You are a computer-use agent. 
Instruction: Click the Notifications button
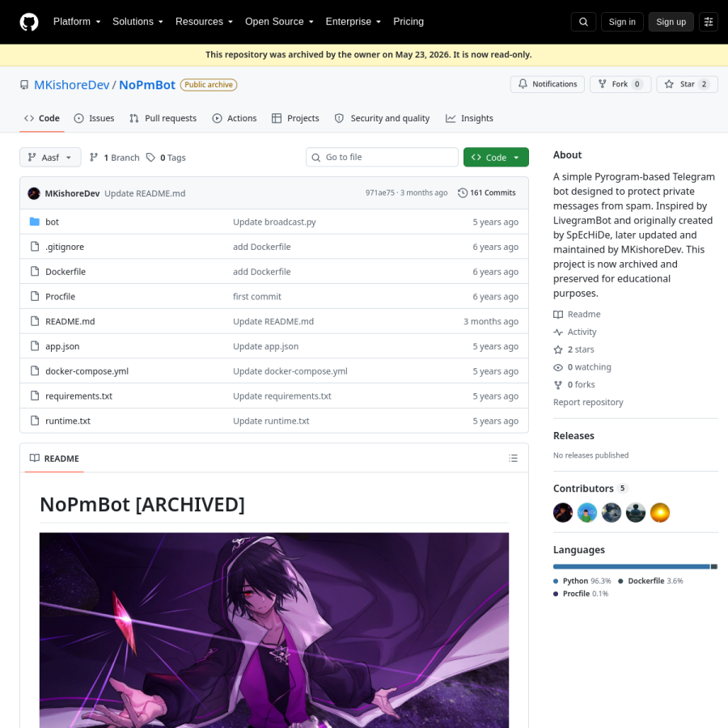coord(548,84)
